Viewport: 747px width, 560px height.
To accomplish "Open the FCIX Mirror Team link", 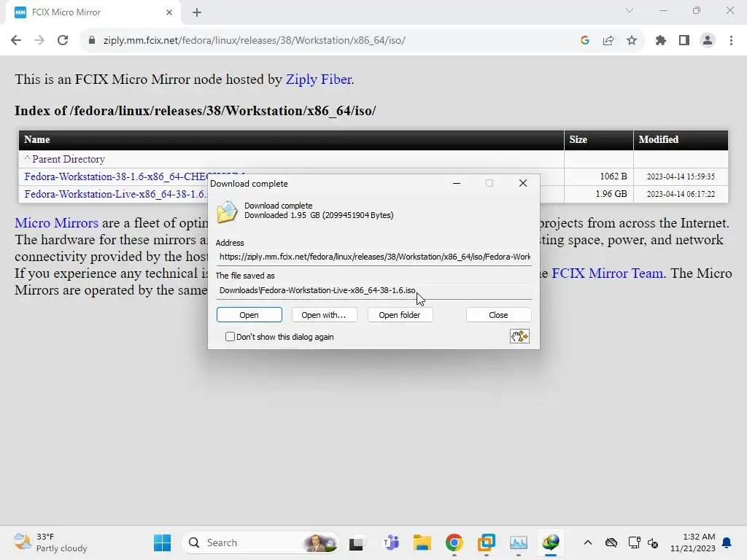I will [x=608, y=273].
